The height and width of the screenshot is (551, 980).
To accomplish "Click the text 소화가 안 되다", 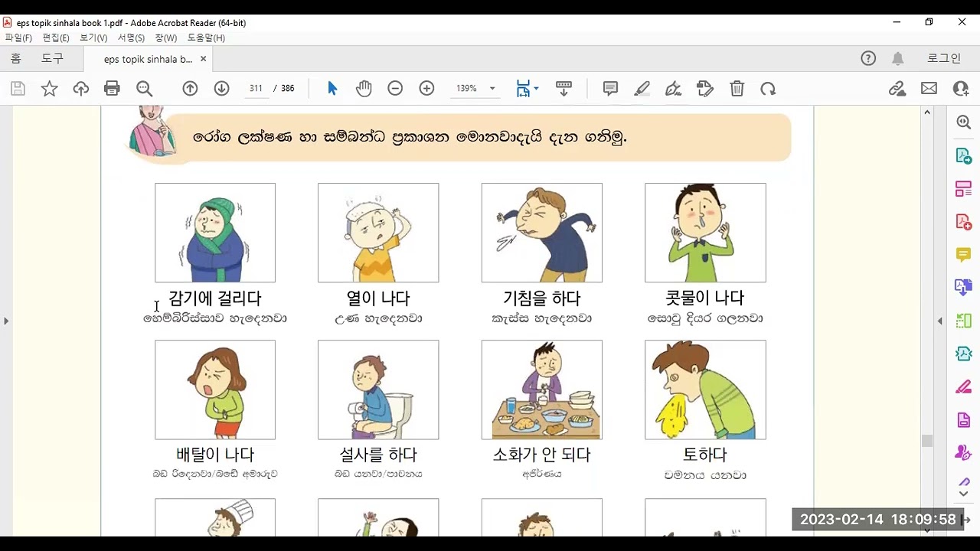I will [x=541, y=455].
